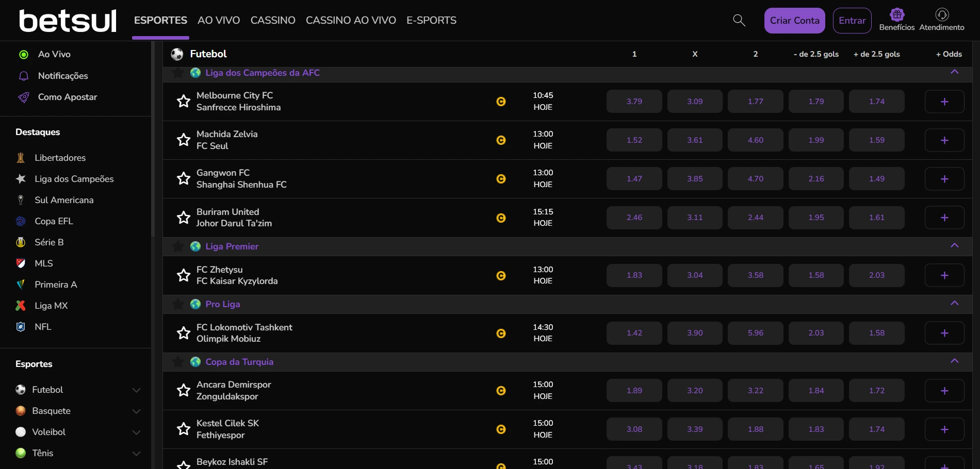This screenshot has height=469, width=980.
Task: Click the Copa EFL badge icon
Action: pos(21,221)
